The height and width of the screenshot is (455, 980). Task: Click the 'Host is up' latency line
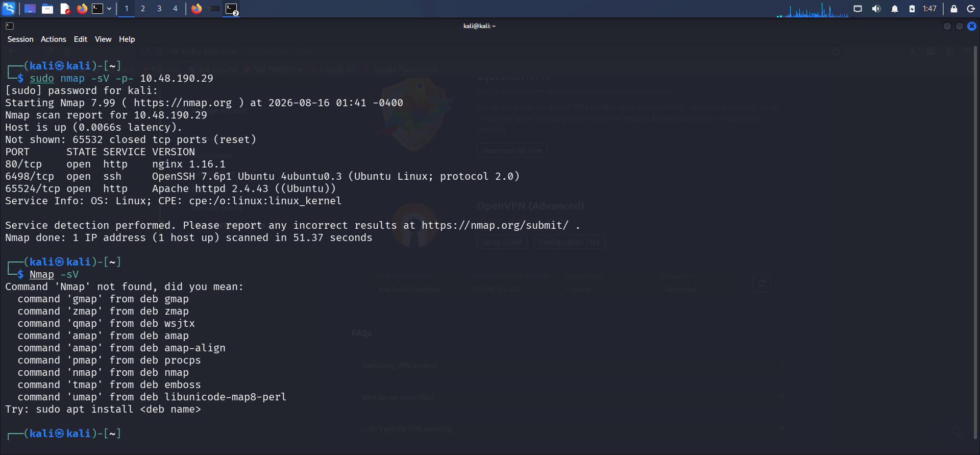pos(94,127)
